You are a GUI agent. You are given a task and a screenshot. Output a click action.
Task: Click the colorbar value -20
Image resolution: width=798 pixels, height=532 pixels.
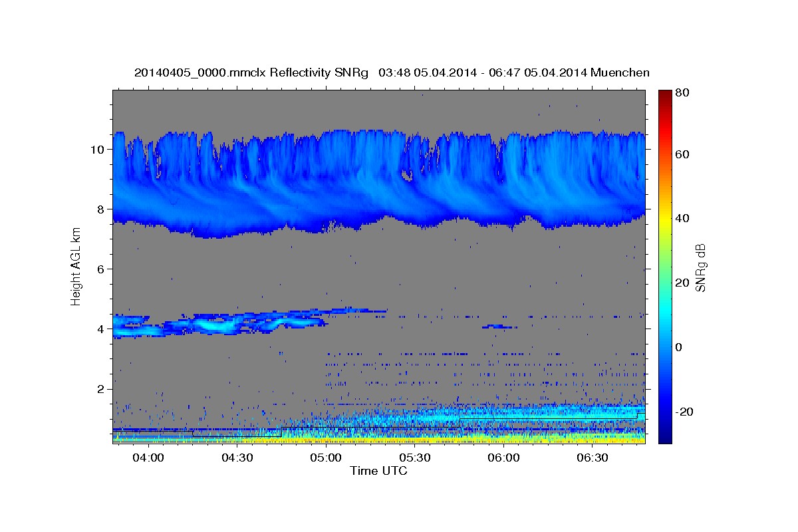click(x=684, y=412)
